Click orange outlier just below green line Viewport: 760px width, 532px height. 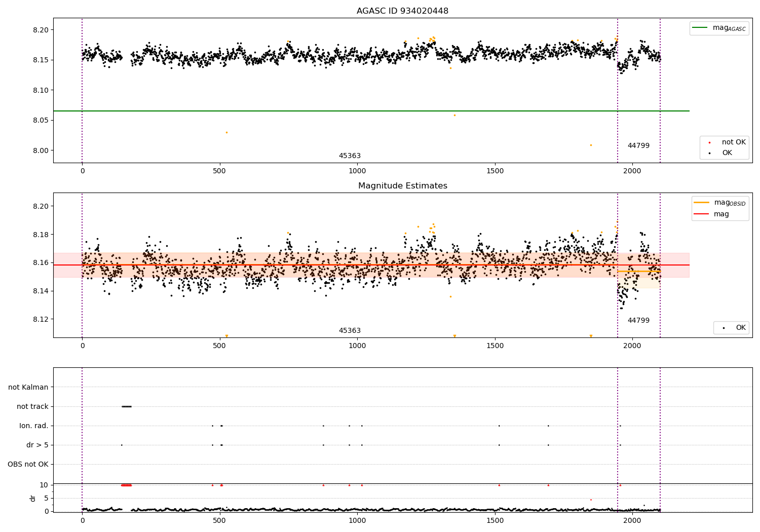tap(454, 115)
